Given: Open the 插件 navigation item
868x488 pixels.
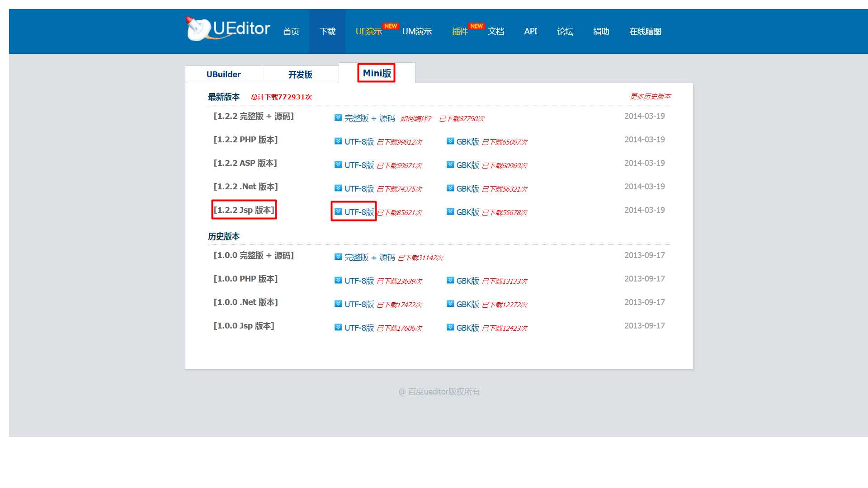Looking at the screenshot, I should (x=459, y=32).
